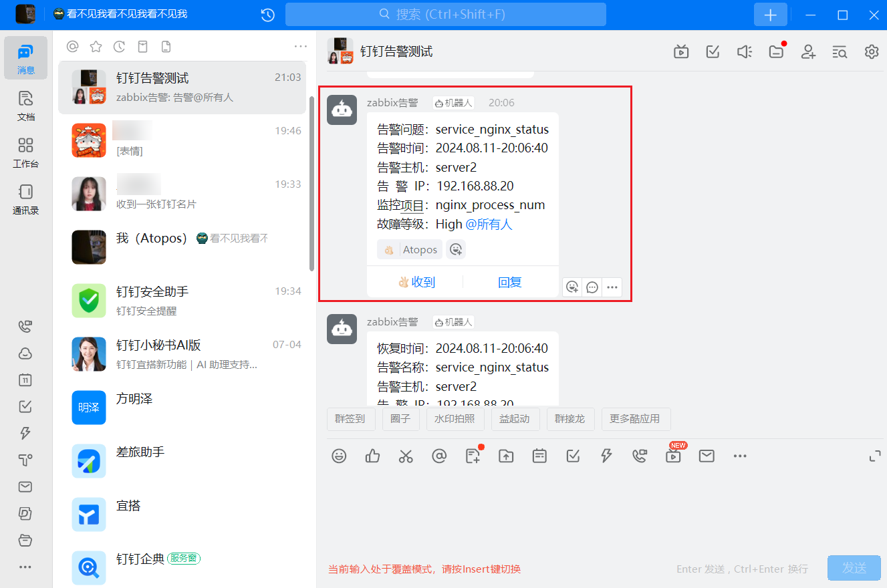This screenshot has height=588, width=887.
Task: Select the screenshot scissors tool
Action: pos(406,456)
